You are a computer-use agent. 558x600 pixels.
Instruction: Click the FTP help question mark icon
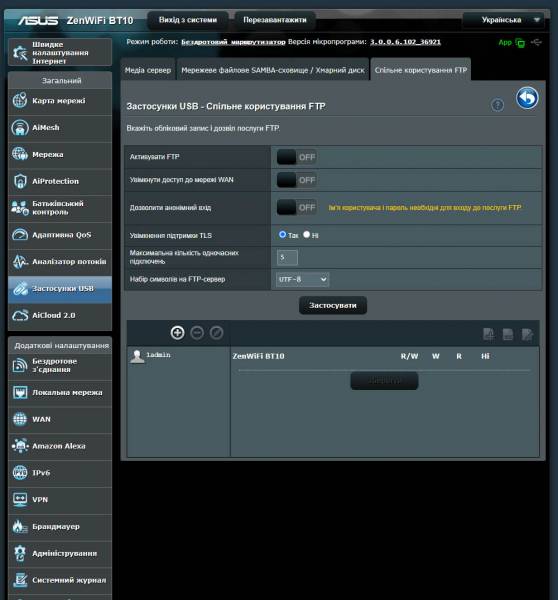497,105
